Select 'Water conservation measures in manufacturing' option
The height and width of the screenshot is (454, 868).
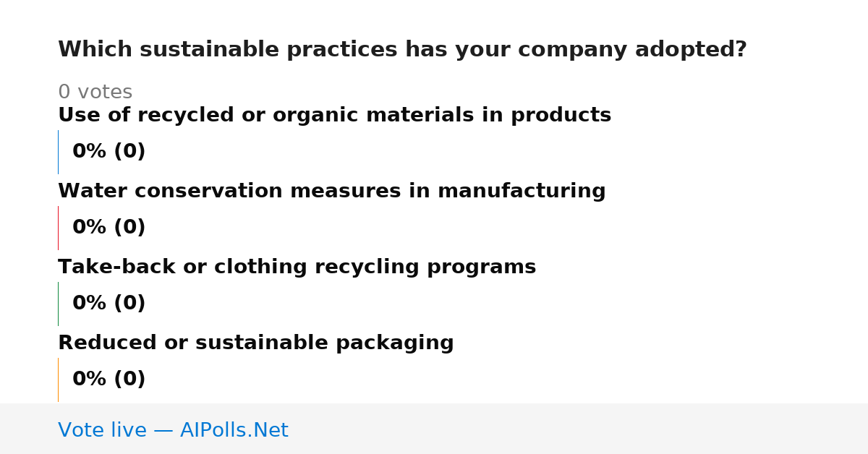pos(331,192)
